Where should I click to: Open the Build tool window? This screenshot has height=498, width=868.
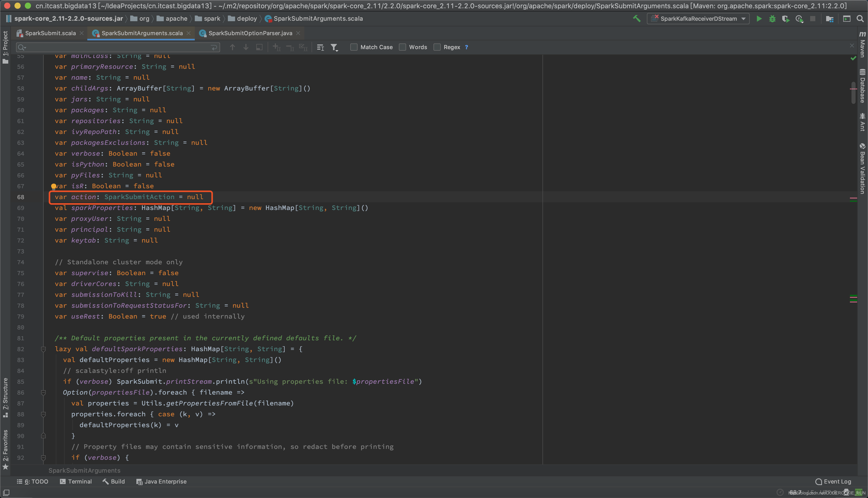[x=114, y=482]
